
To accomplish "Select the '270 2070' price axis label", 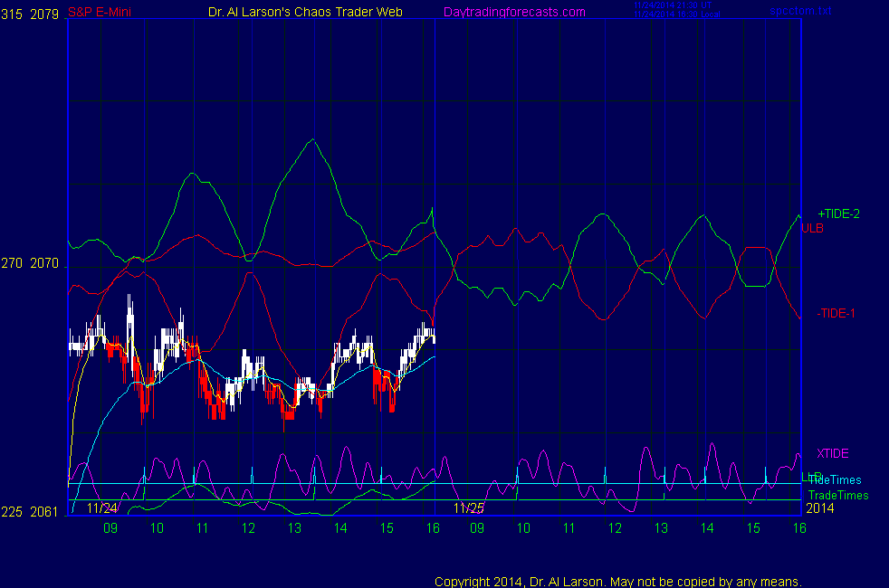I will point(30,263).
